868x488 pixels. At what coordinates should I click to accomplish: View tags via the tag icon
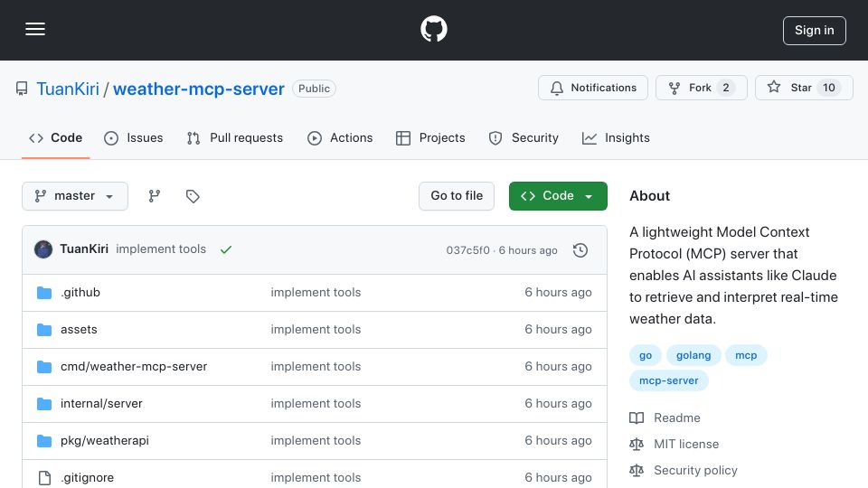click(193, 196)
